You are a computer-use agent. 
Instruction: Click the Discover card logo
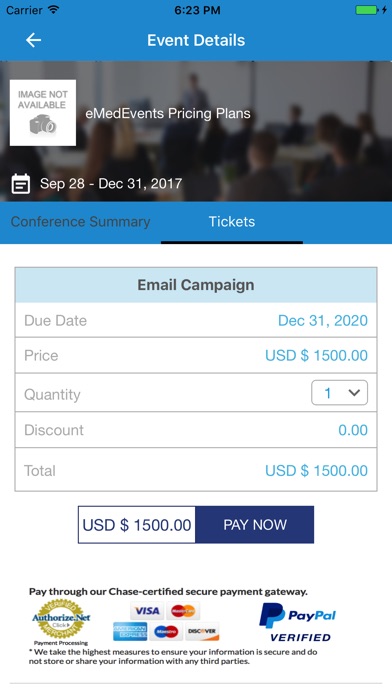click(x=202, y=631)
